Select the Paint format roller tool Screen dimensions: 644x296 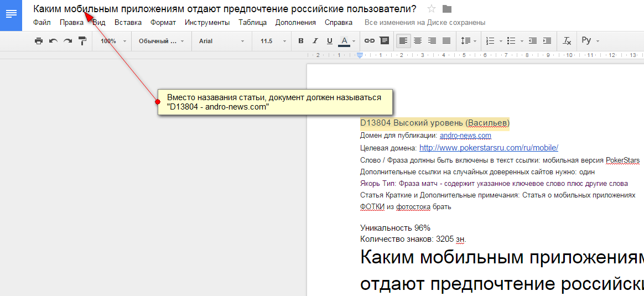(82, 41)
